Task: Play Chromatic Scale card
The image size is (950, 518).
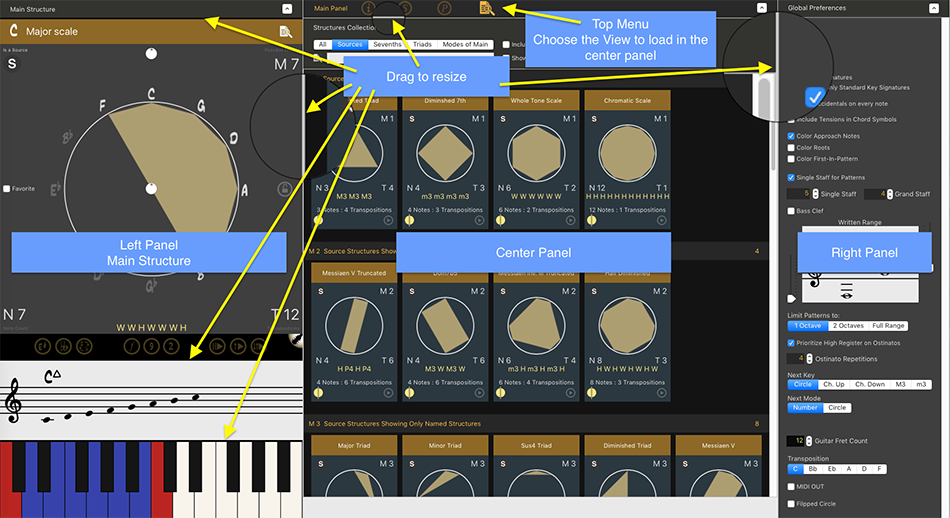Action: click(x=662, y=221)
